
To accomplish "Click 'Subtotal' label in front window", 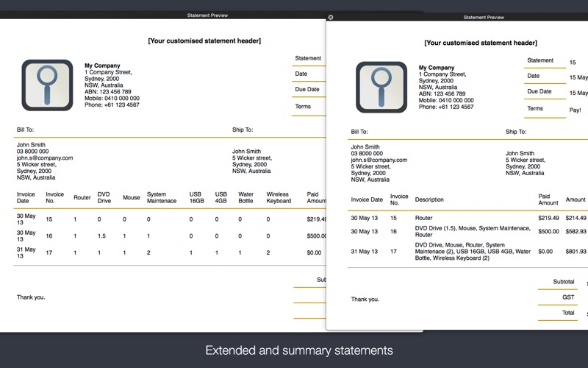I will click(563, 282).
